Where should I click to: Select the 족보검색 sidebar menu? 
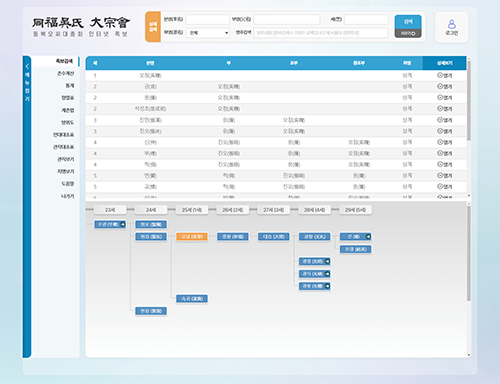pos(64,61)
